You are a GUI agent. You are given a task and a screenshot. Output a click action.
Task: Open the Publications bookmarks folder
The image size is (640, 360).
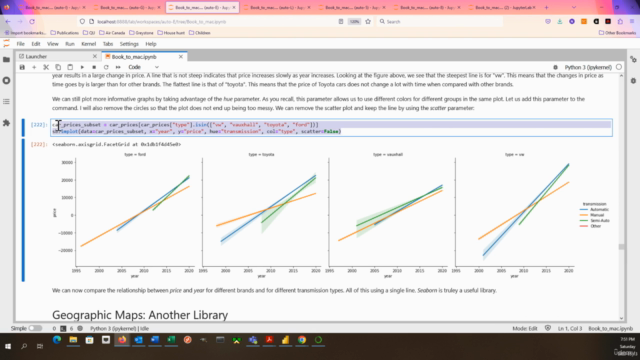(64, 33)
